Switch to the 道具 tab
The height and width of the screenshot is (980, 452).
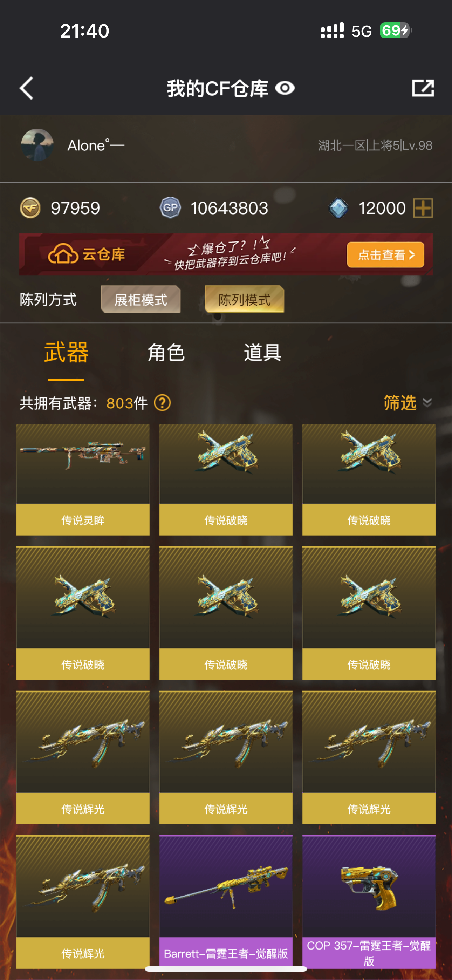[263, 353]
